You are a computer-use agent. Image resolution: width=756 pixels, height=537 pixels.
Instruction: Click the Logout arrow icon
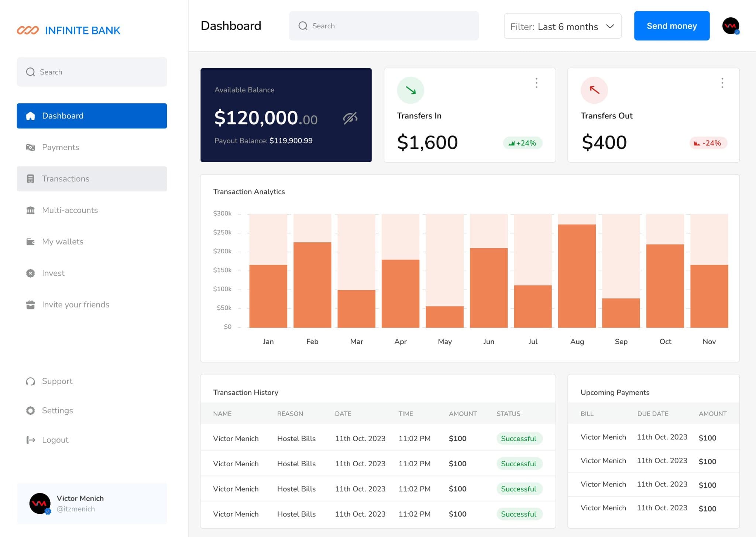[x=31, y=440]
